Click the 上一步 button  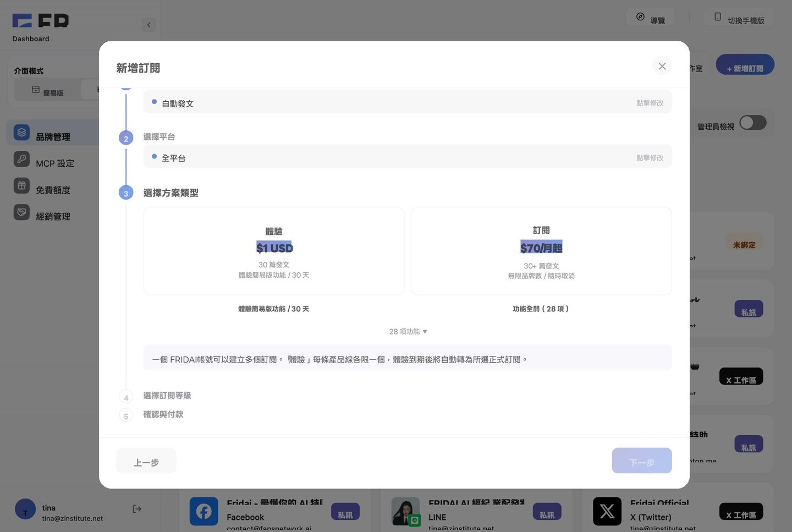tap(146, 460)
